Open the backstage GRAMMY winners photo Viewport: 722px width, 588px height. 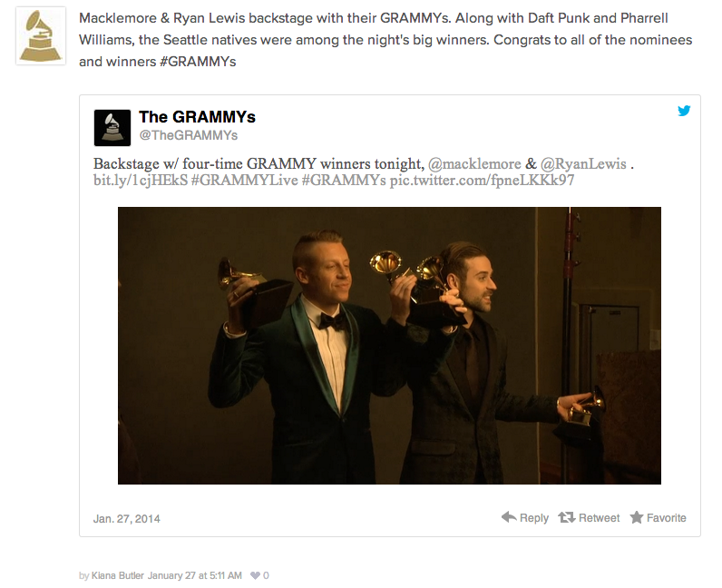click(x=389, y=346)
